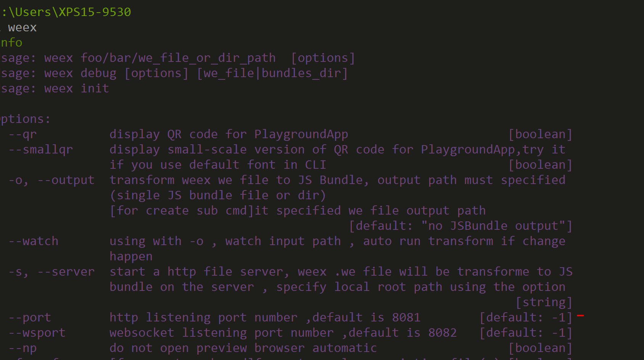
Task: Click the Users\XPS15-9530 path text
Action: 69,12
